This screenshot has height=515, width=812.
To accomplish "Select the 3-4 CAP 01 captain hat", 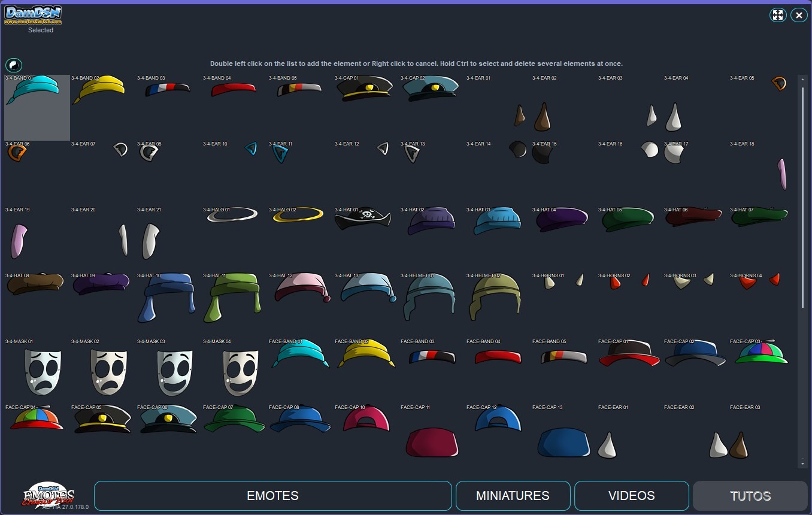I will coord(364,87).
